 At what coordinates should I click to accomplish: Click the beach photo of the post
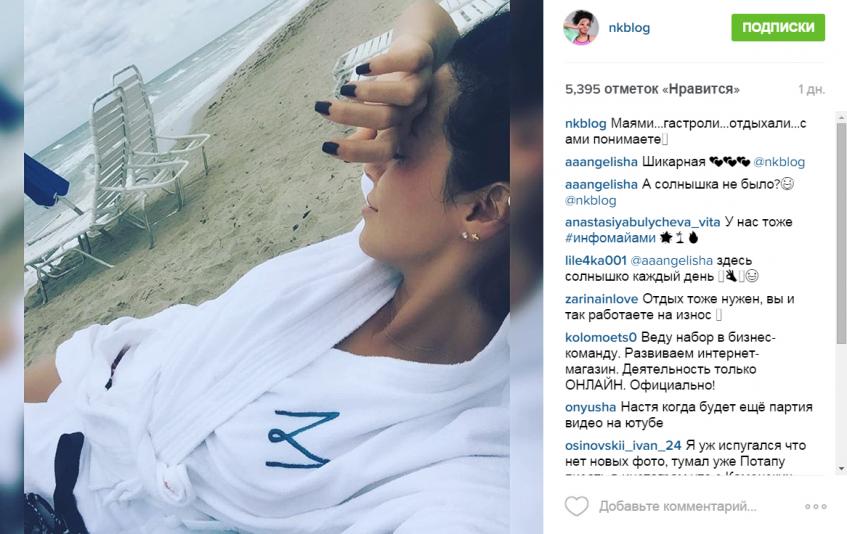coord(267,267)
